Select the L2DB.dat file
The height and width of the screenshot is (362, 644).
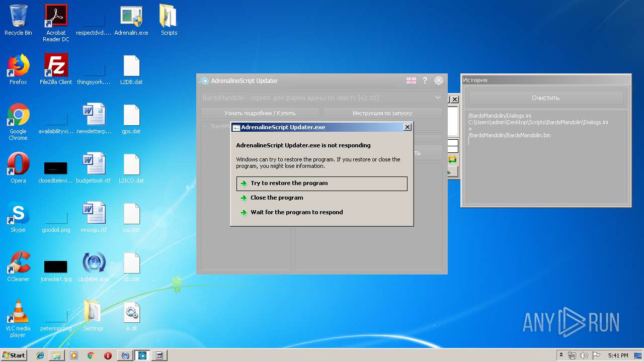pyautogui.click(x=131, y=69)
